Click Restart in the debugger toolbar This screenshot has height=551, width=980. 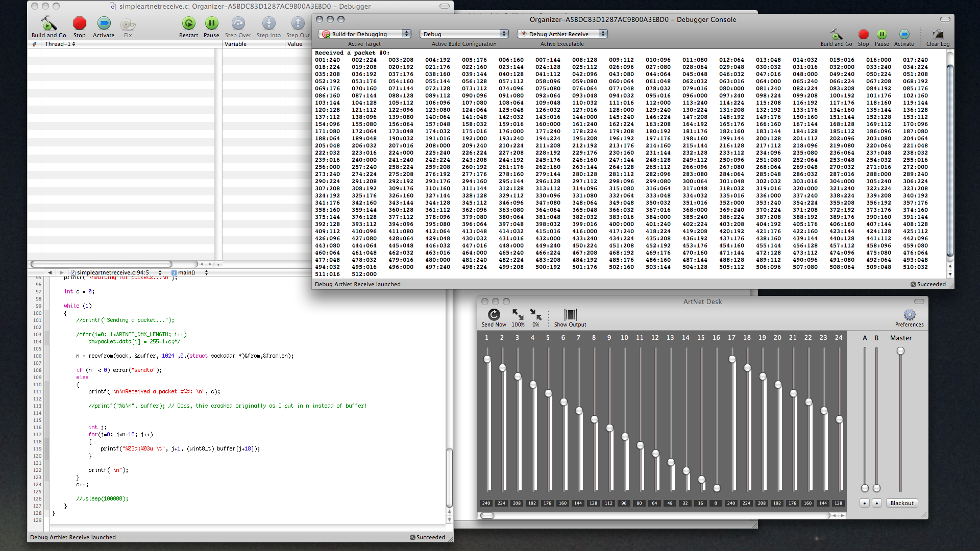point(188,23)
